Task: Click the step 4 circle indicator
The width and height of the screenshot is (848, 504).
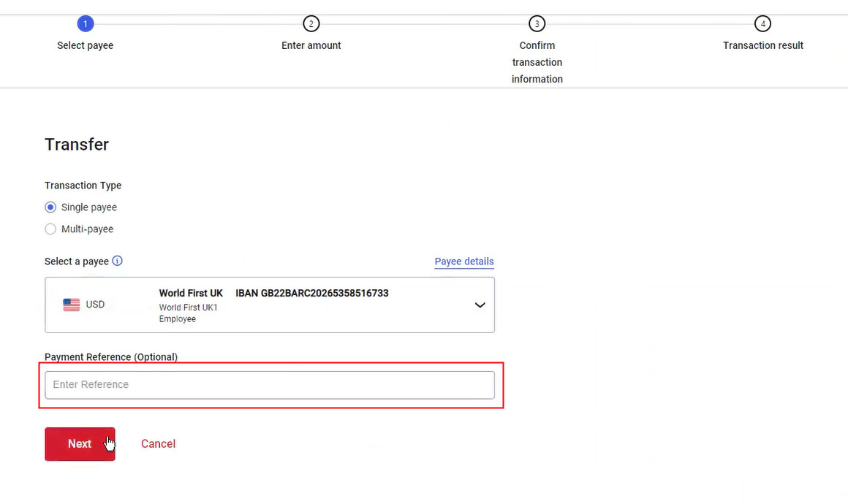Action: (763, 24)
